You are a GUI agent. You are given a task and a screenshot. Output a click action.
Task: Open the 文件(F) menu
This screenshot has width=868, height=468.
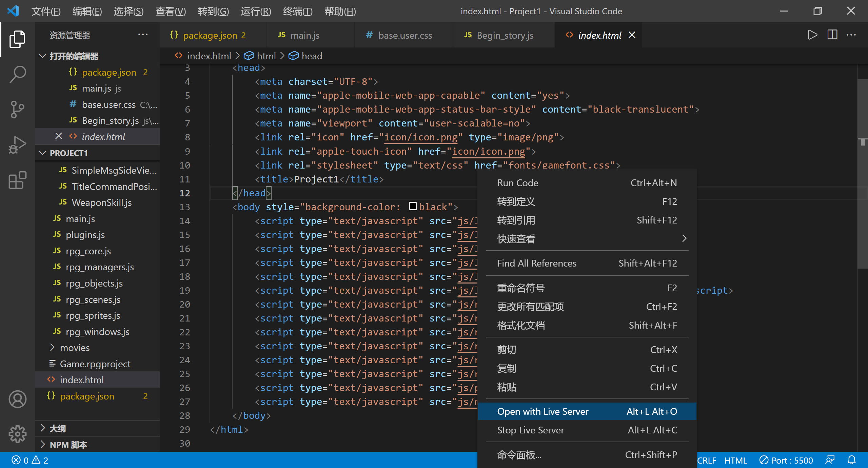[x=46, y=11]
